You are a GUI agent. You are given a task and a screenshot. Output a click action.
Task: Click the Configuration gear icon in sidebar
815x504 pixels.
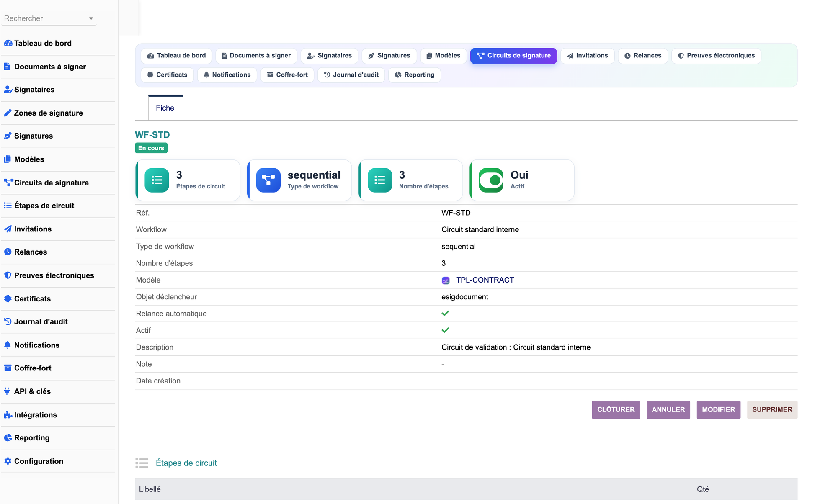8,461
